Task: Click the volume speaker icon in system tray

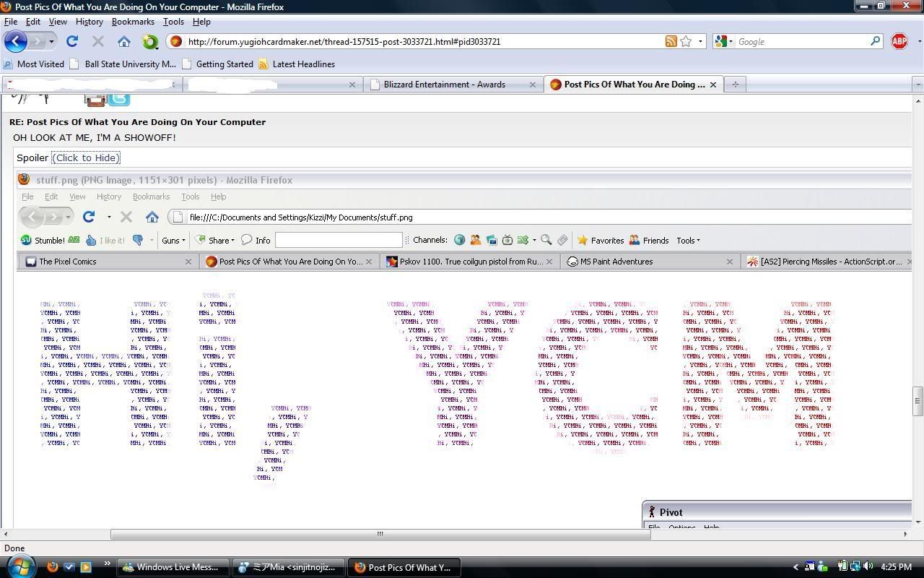Action: (x=868, y=567)
